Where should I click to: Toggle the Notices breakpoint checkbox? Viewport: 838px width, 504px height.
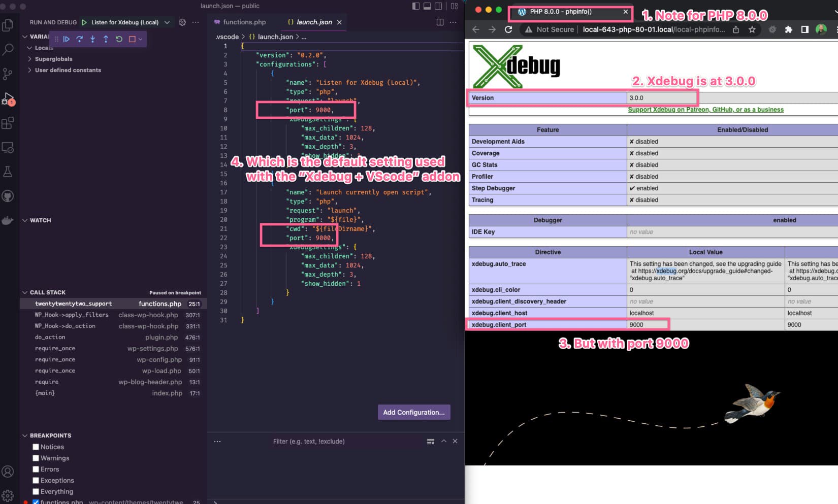(36, 447)
